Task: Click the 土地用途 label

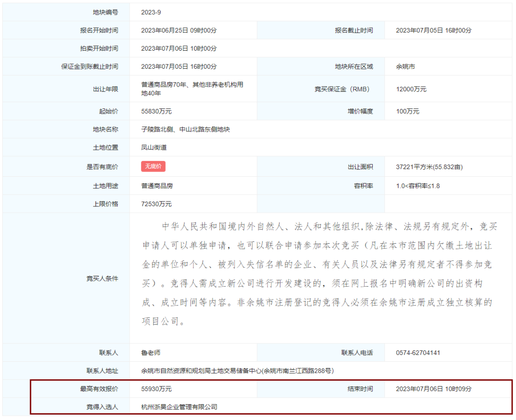Action: 105,186
